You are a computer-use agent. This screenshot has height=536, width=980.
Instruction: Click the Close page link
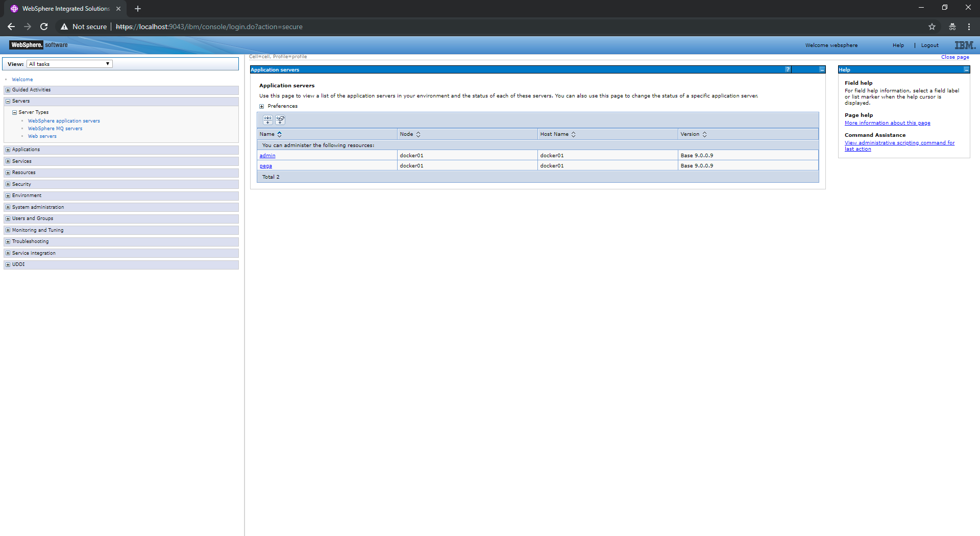click(x=955, y=57)
